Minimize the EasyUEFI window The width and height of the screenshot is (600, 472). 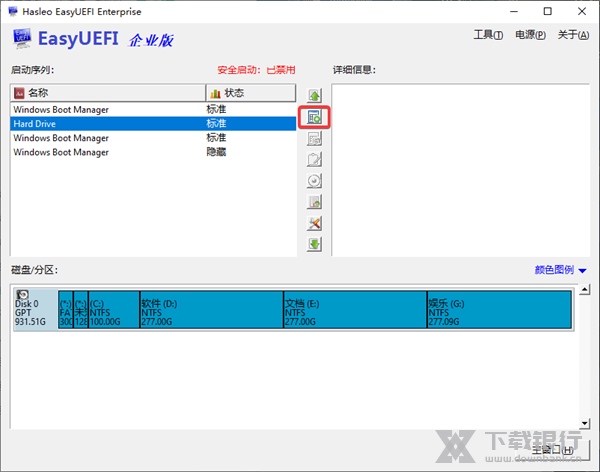pyautogui.click(x=514, y=11)
